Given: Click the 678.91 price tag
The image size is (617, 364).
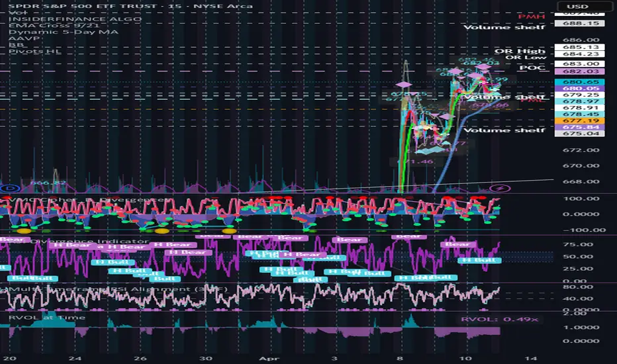Looking at the screenshot, I should [x=580, y=107].
